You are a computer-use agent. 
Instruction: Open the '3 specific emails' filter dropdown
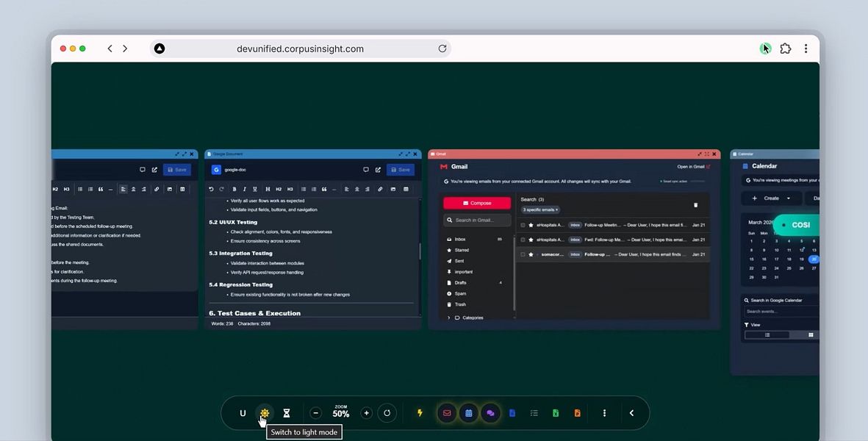[x=540, y=209]
